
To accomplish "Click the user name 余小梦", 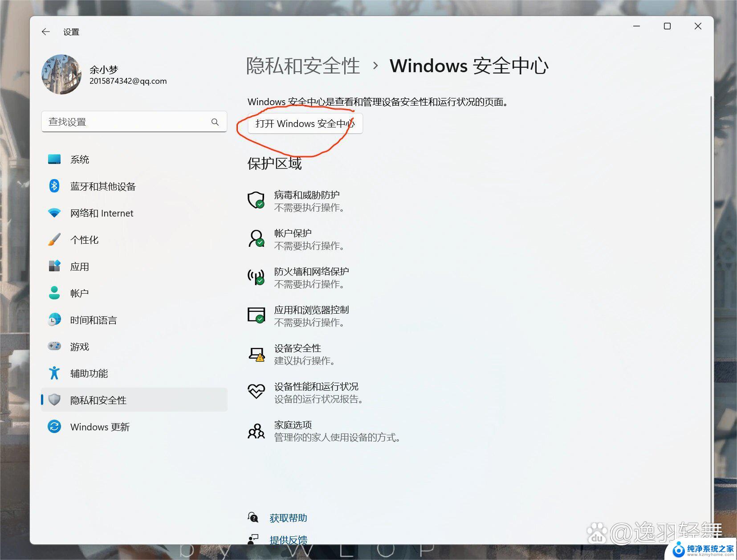I will [104, 69].
